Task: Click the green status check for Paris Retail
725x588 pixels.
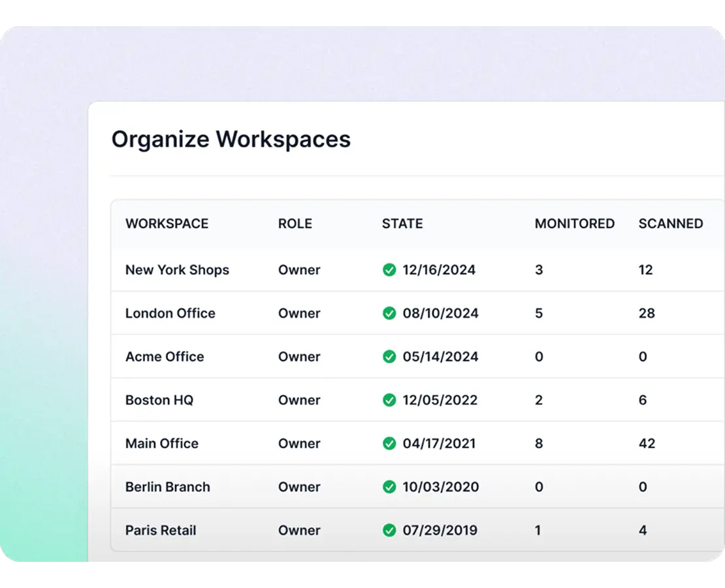Action: coord(389,531)
